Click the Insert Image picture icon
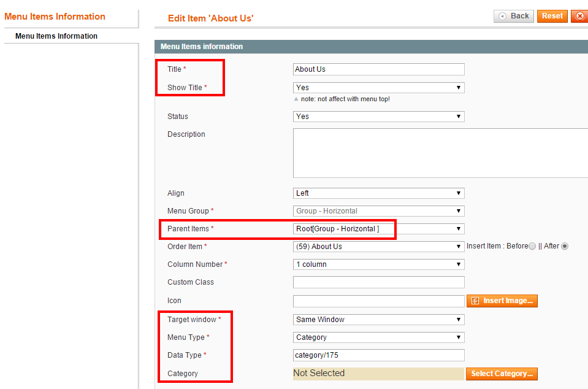This screenshot has height=389, width=588. (x=475, y=301)
